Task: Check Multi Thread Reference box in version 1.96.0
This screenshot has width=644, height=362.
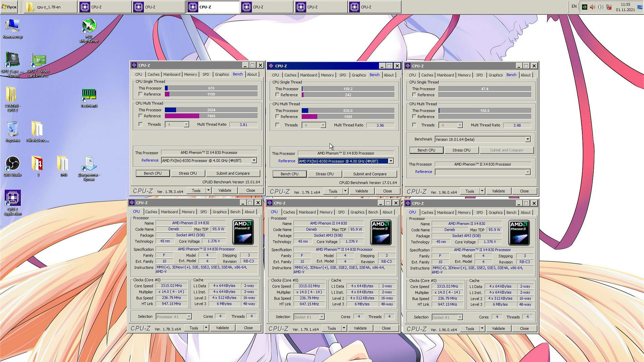Action: pos(414,117)
